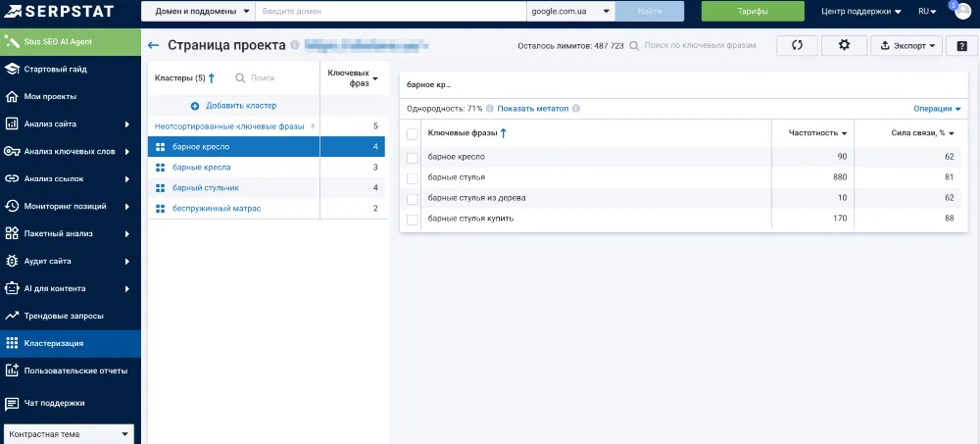
Task: Open the RU language selector
Action: point(927,11)
